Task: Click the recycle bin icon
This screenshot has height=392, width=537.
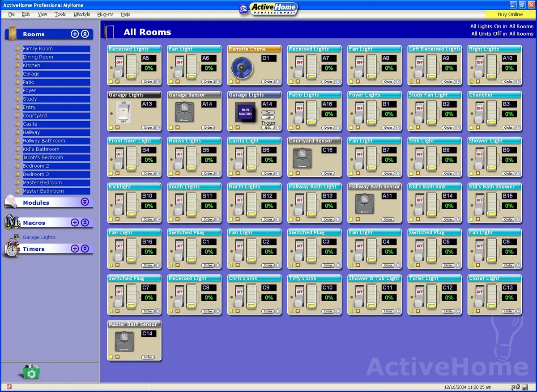Action: click(x=31, y=372)
